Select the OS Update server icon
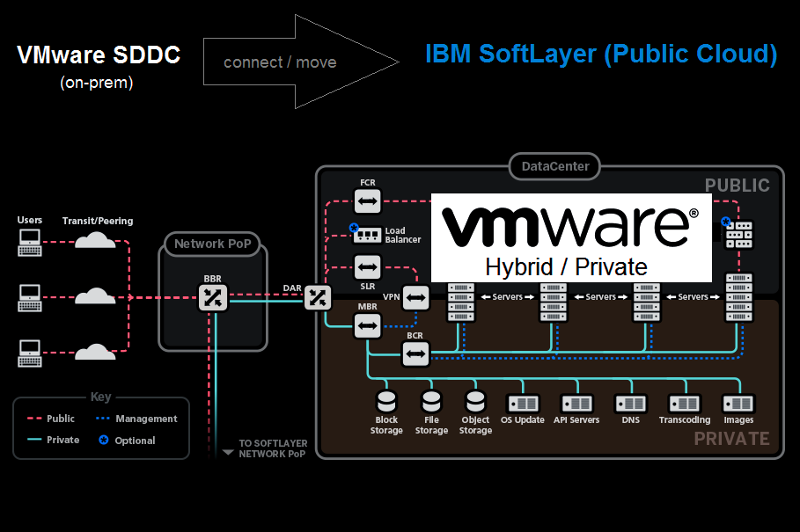800x532 pixels. 523,404
